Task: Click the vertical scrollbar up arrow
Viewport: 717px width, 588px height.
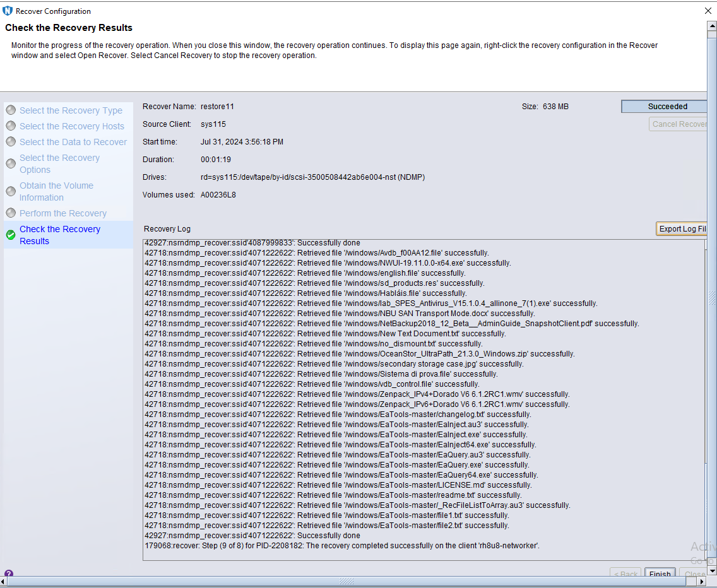Action: tap(711, 26)
